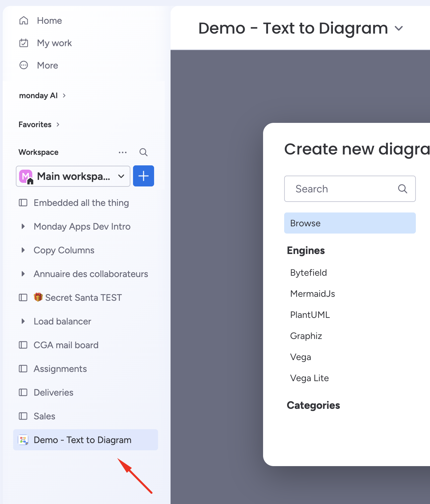Select the Browse tab in dialog
The height and width of the screenshot is (504, 430).
pos(350,223)
